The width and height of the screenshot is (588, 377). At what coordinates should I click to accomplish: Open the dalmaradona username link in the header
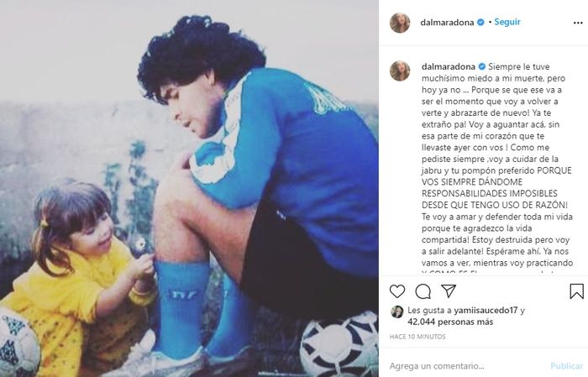(x=447, y=22)
